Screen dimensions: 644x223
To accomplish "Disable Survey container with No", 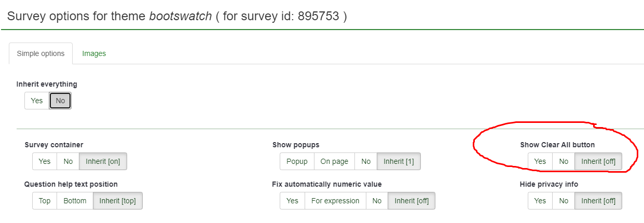I will pyautogui.click(x=68, y=161).
